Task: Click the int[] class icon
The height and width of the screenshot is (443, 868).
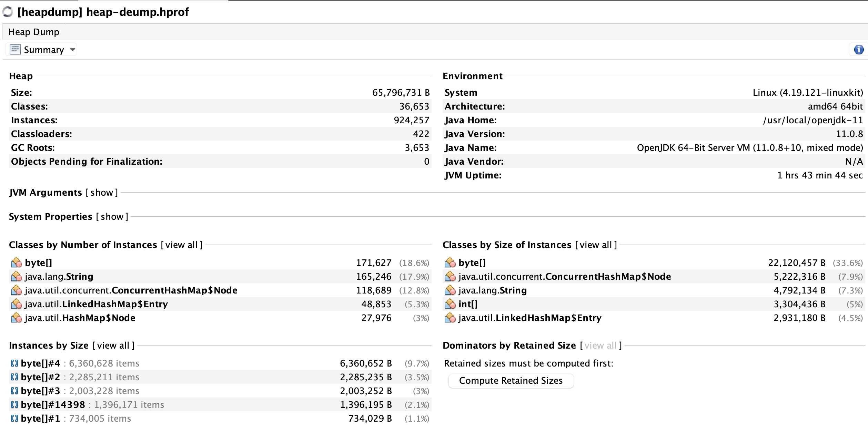Action: point(450,304)
